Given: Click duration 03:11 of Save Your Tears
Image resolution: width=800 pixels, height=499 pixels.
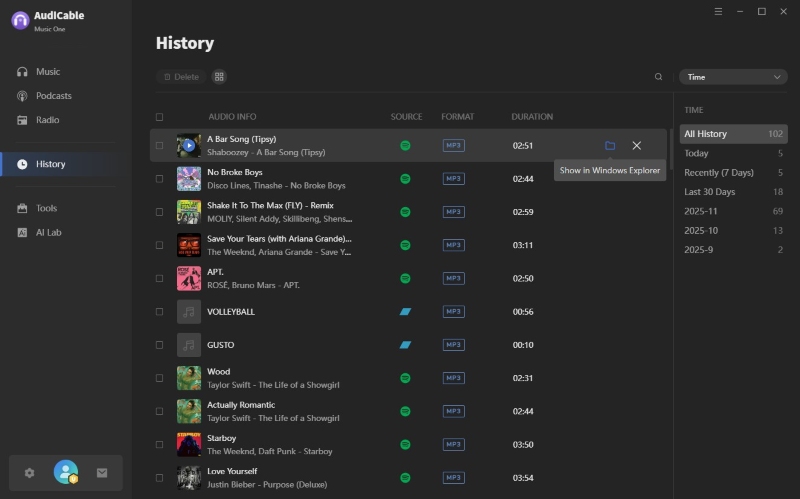Looking at the screenshot, I should pyautogui.click(x=523, y=245).
